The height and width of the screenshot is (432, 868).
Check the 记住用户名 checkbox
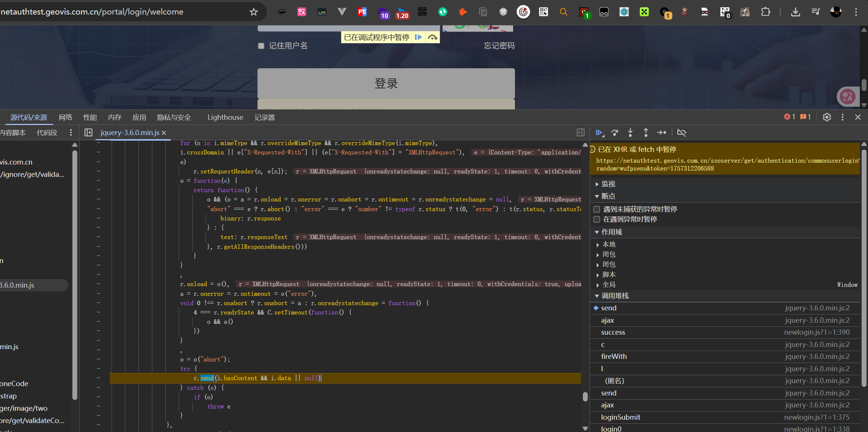261,46
